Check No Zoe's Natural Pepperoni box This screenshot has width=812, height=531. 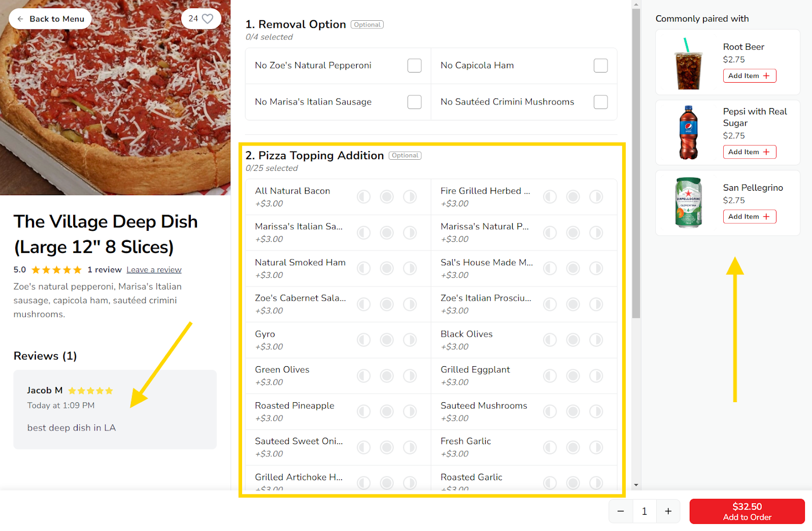coord(414,65)
